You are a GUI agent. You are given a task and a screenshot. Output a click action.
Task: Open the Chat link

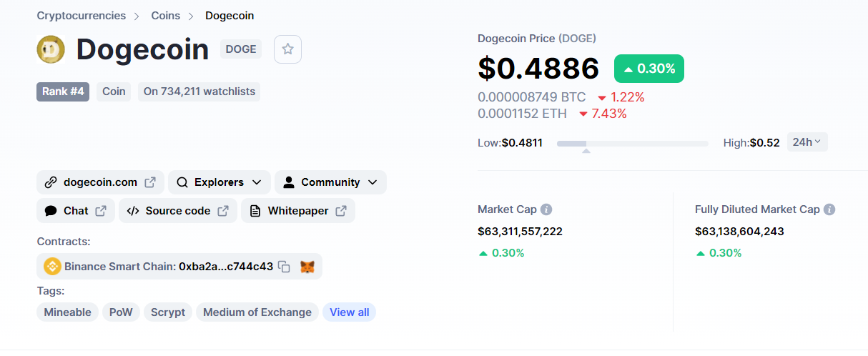coord(75,211)
